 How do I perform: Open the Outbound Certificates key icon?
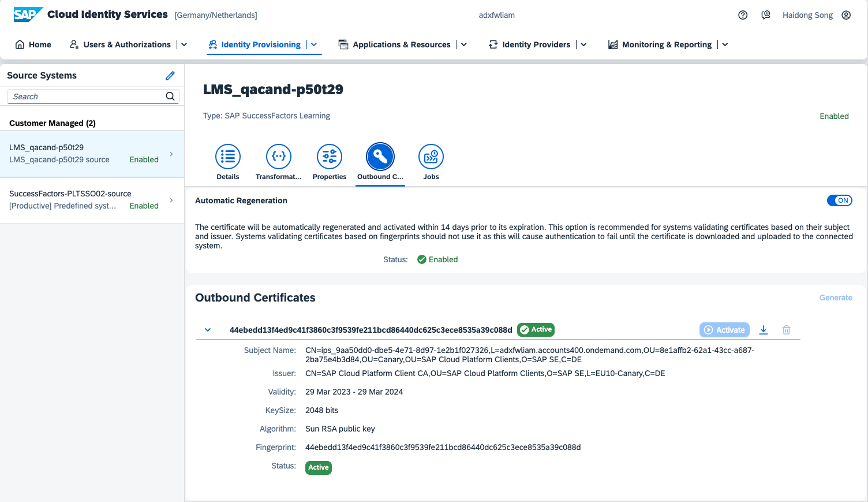point(380,156)
